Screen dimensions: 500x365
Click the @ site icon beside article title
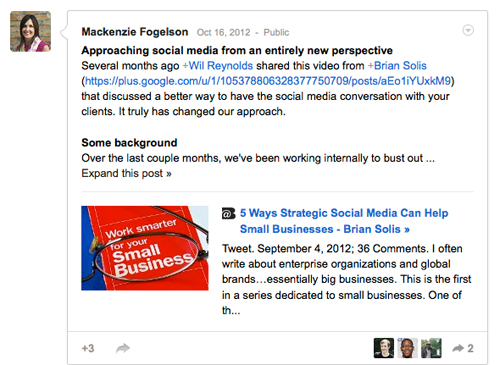[x=228, y=213]
